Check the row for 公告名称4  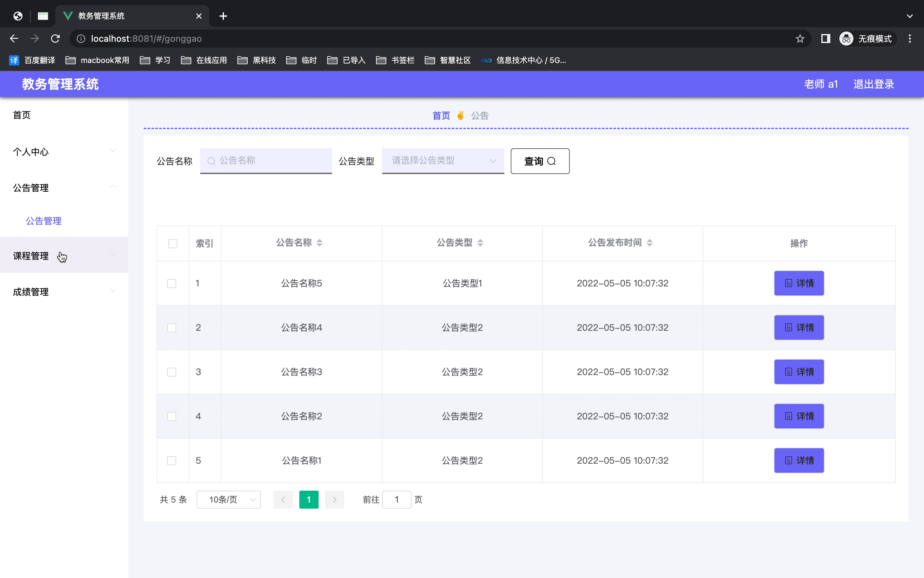pos(172,328)
